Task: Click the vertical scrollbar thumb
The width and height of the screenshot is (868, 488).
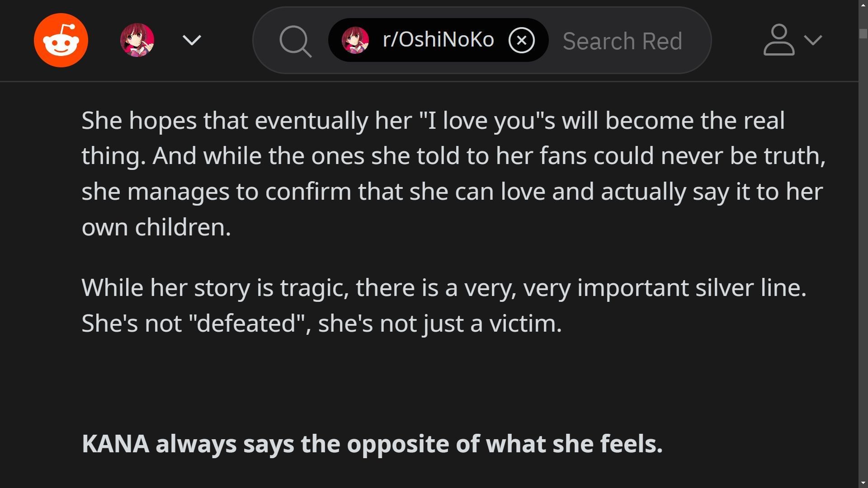Action: click(863, 34)
